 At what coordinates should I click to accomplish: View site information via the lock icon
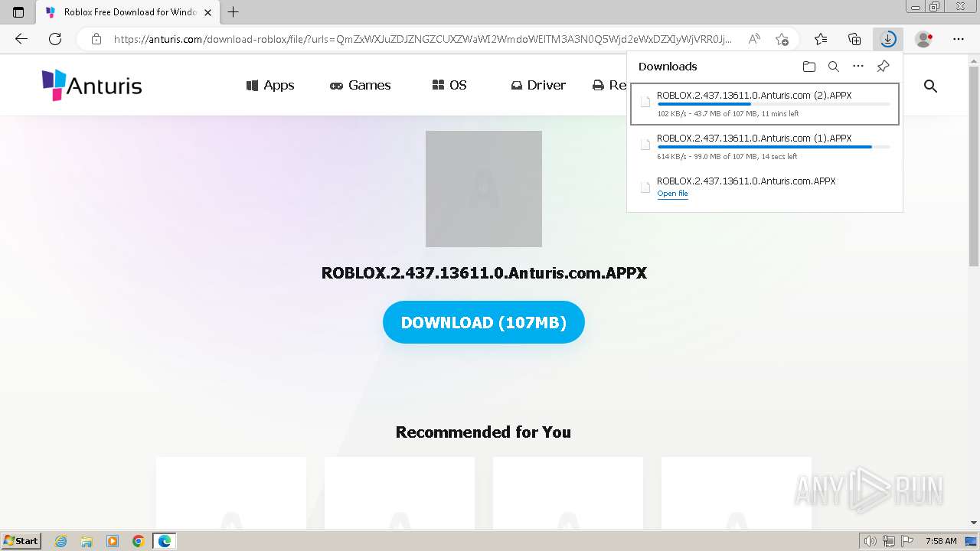pyautogui.click(x=96, y=39)
